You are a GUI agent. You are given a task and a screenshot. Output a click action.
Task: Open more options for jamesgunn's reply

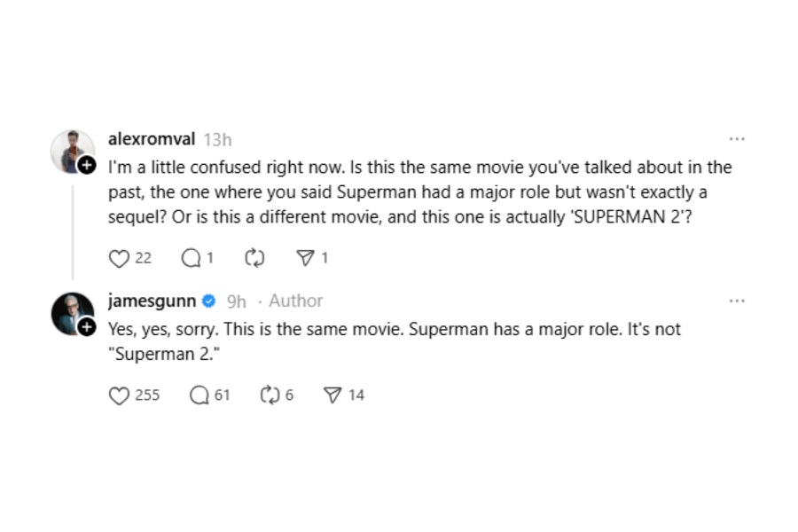pyautogui.click(x=737, y=301)
